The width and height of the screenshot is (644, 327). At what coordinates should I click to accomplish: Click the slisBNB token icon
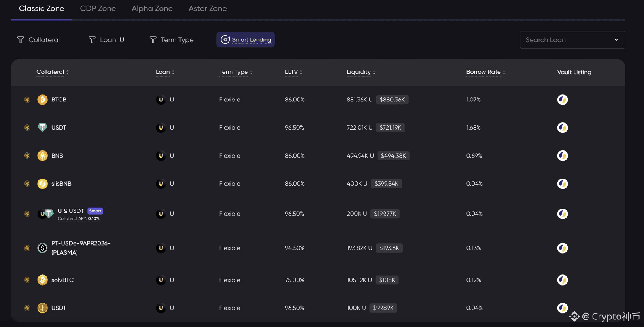(42, 184)
